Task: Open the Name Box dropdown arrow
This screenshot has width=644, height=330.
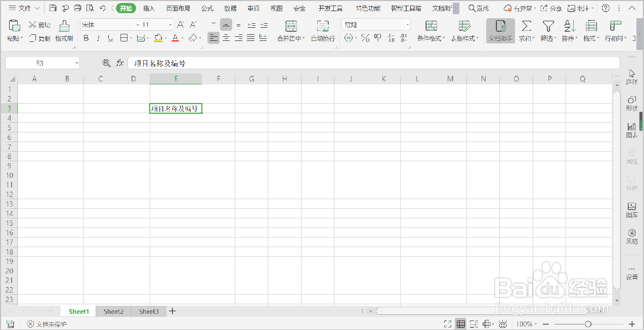Action: [x=77, y=63]
